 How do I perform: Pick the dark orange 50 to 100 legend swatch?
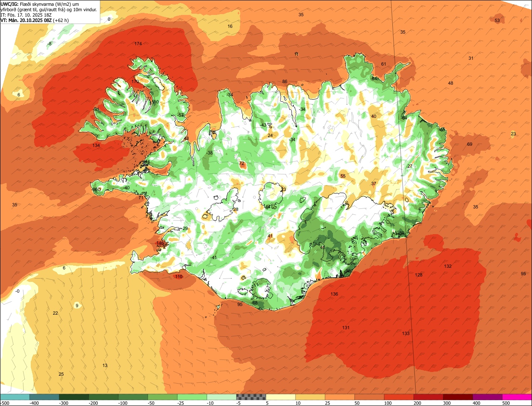[369, 396]
